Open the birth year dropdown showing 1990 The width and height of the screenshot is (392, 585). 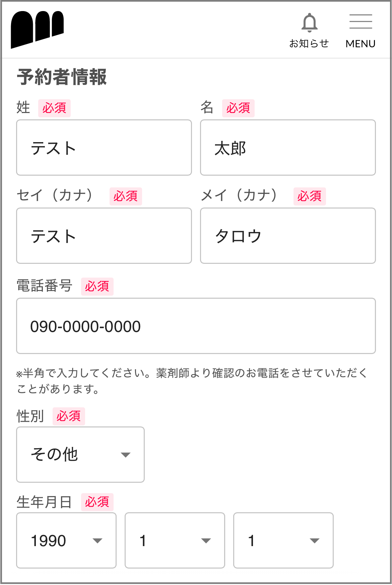(x=66, y=540)
